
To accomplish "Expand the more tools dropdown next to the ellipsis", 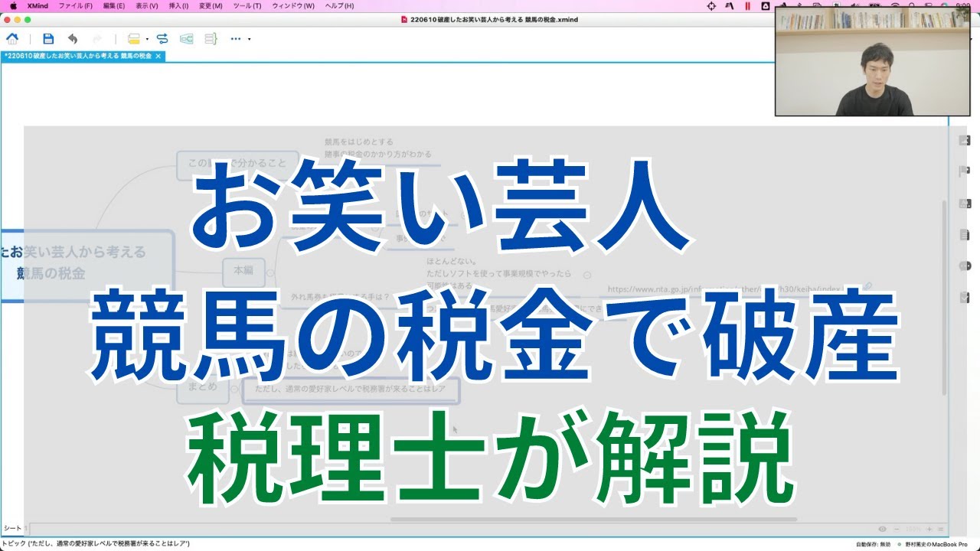I will click(249, 38).
